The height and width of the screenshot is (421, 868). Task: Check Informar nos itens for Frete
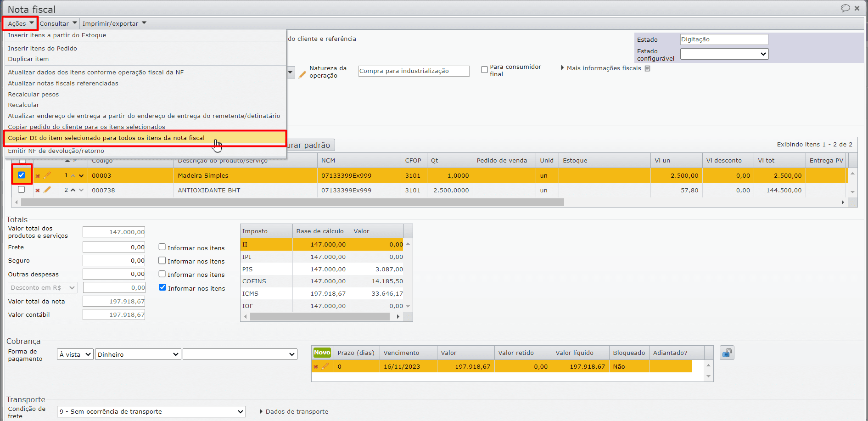[x=162, y=247]
